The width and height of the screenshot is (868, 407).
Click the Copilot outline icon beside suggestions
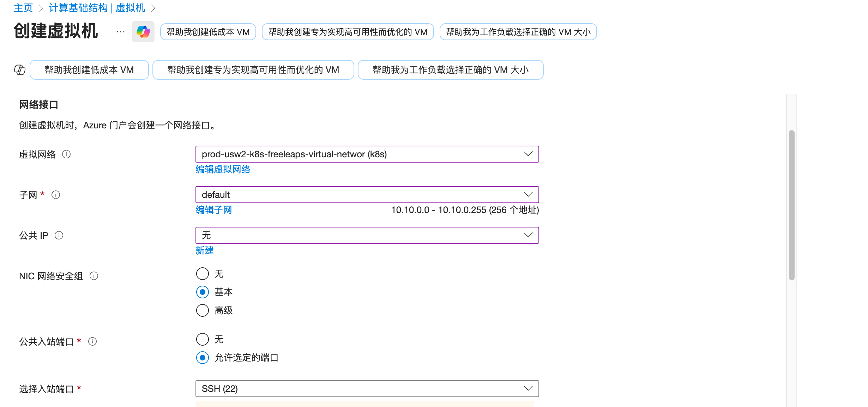pos(20,70)
